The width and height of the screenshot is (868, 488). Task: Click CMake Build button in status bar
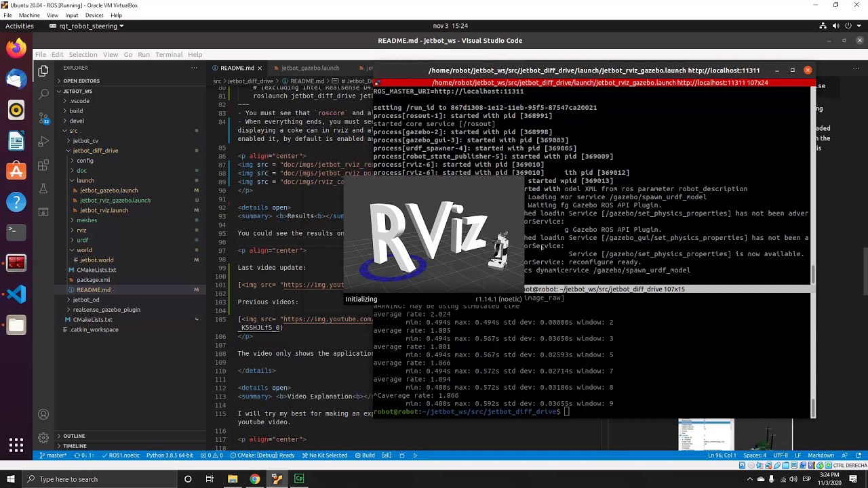365,455
